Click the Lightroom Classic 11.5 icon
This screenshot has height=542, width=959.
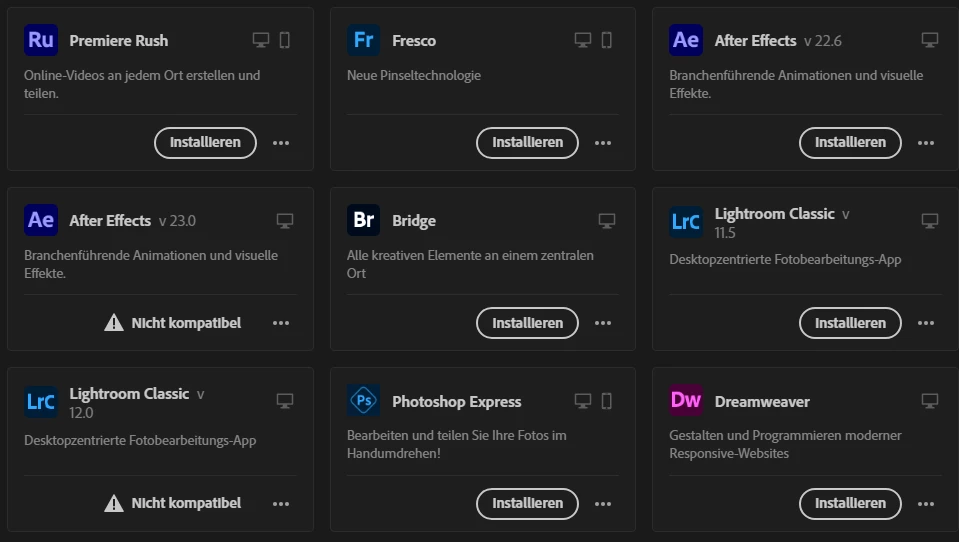click(x=686, y=221)
